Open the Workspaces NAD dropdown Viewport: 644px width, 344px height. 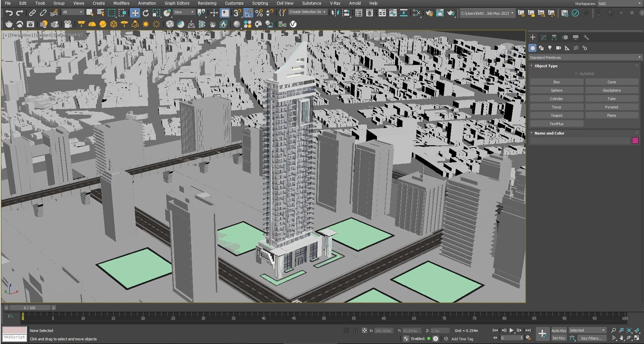tap(620, 4)
